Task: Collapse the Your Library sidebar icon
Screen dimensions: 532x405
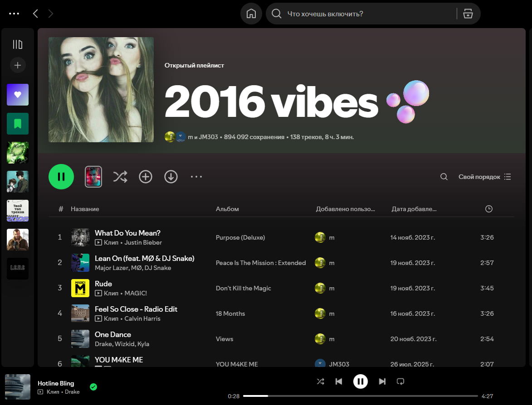Action: click(x=18, y=44)
